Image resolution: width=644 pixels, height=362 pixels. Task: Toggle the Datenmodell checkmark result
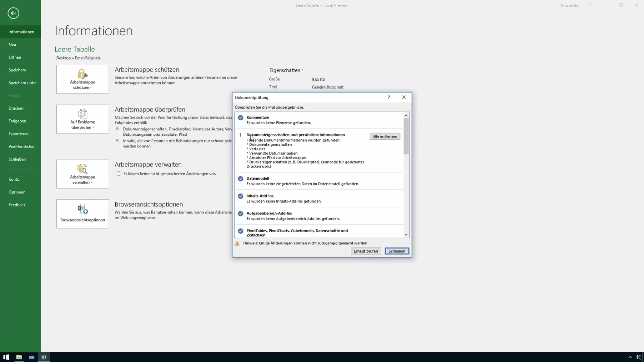tap(240, 178)
